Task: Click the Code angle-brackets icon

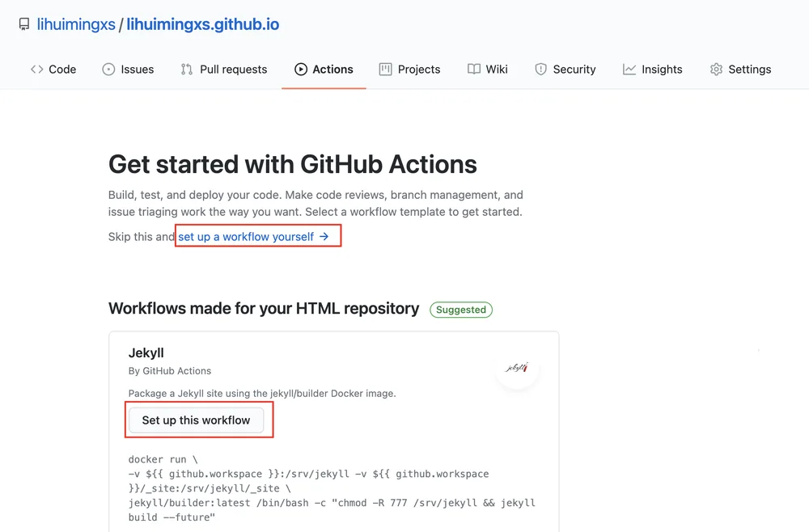Action: pyautogui.click(x=36, y=69)
